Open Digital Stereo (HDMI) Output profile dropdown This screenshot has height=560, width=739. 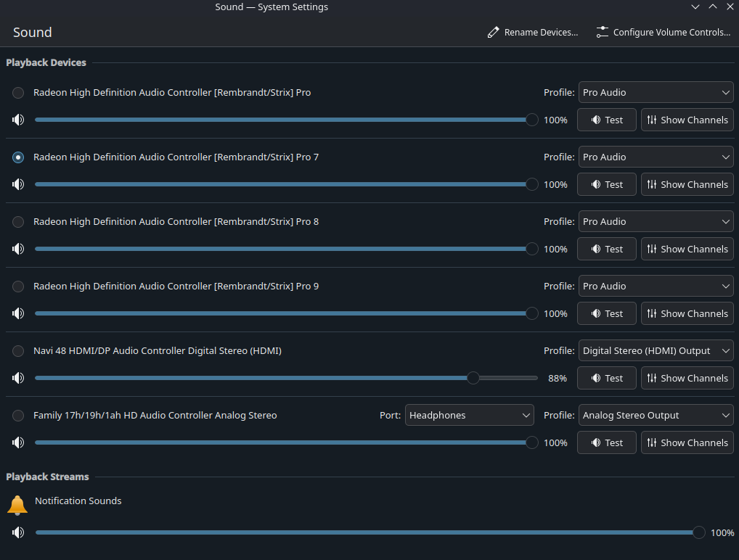click(x=656, y=350)
